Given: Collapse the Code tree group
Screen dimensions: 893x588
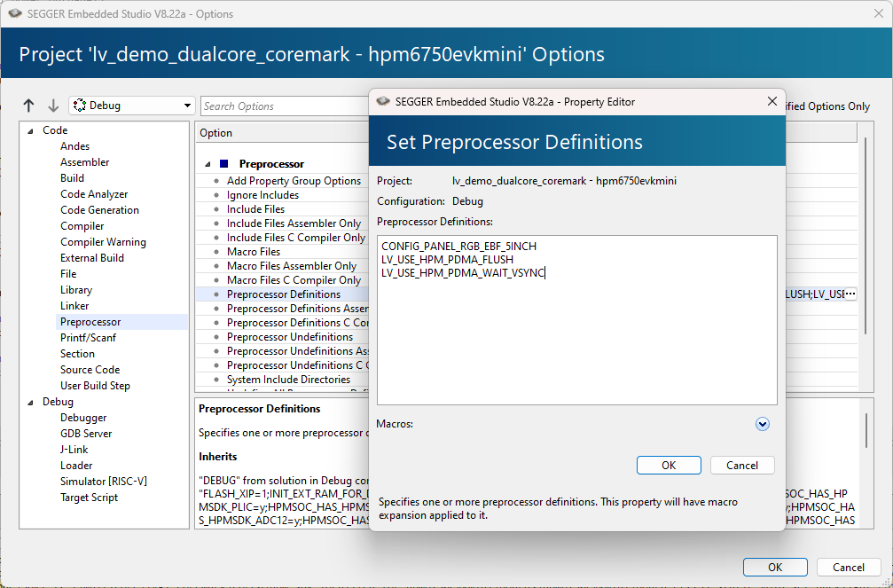Looking at the screenshot, I should [30, 130].
